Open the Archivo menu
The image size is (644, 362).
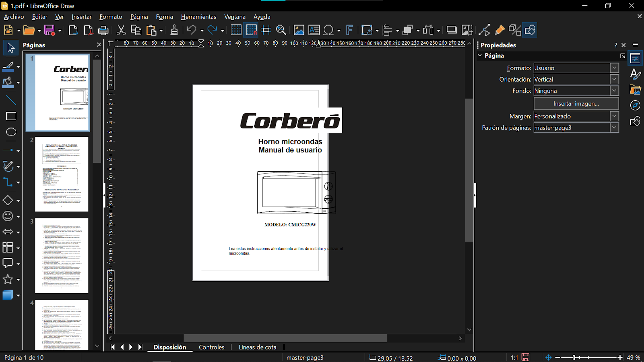tap(14, 17)
